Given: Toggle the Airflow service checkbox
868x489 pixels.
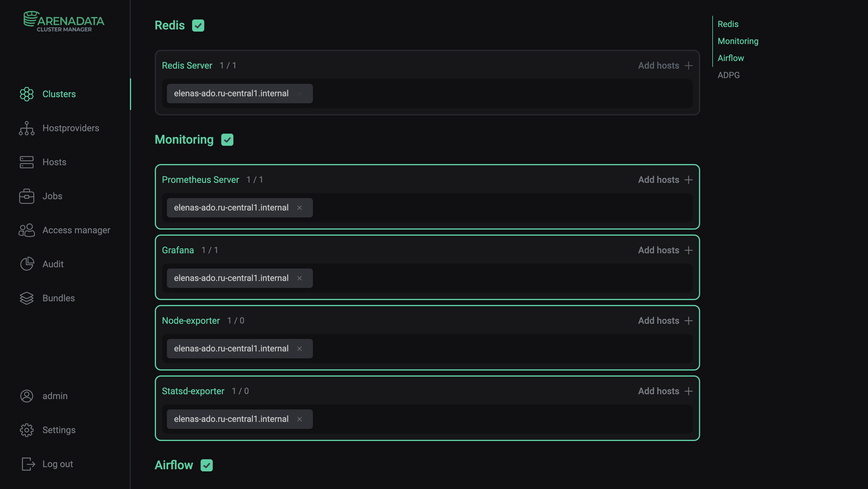Looking at the screenshot, I should pyautogui.click(x=207, y=465).
